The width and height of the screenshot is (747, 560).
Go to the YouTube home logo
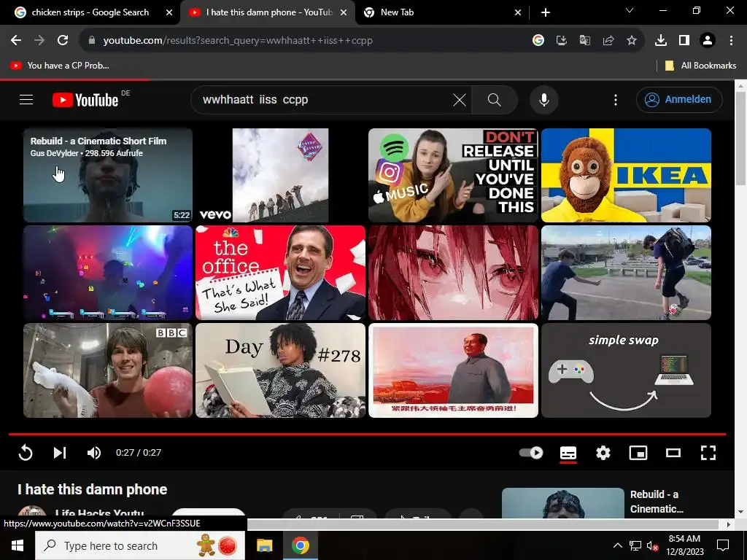click(85, 100)
